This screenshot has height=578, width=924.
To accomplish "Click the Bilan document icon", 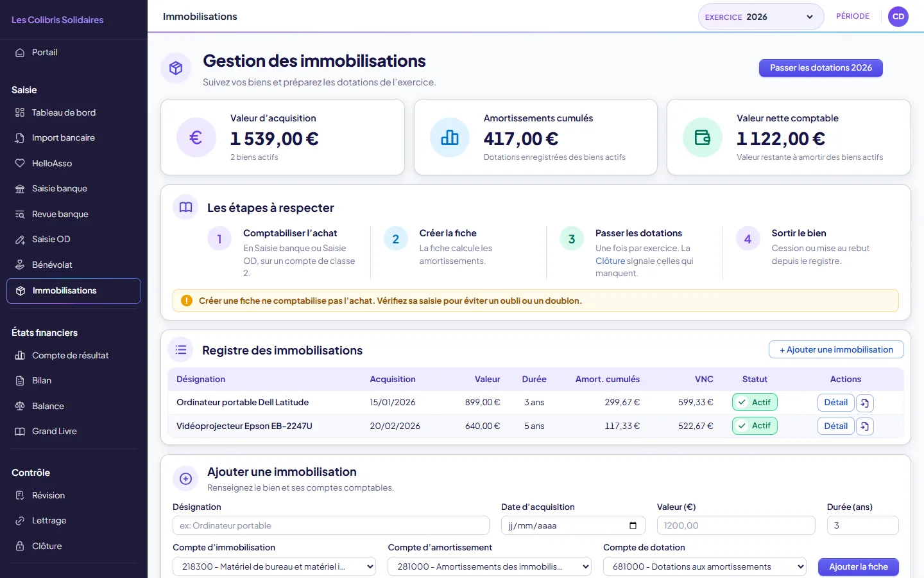I will 20,381.
